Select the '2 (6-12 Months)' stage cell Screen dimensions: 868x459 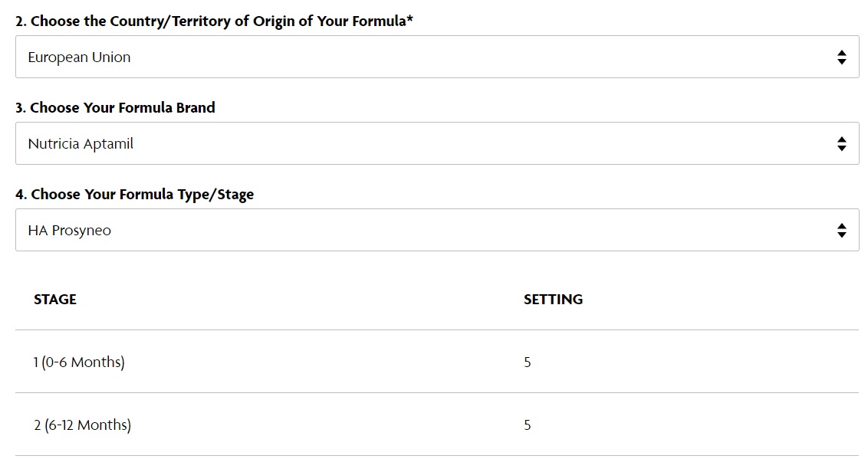(83, 425)
